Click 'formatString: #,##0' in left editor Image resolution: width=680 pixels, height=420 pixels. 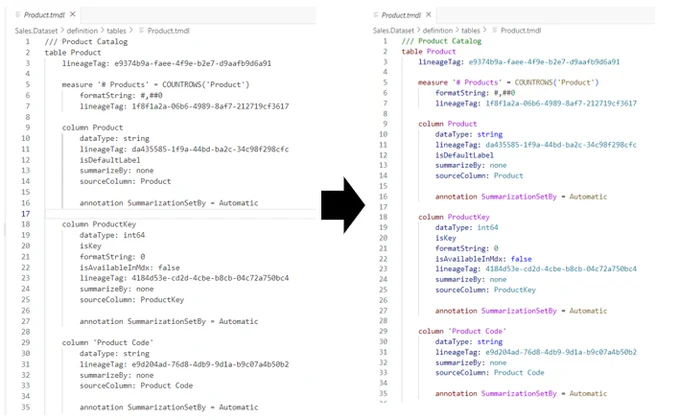121,95
